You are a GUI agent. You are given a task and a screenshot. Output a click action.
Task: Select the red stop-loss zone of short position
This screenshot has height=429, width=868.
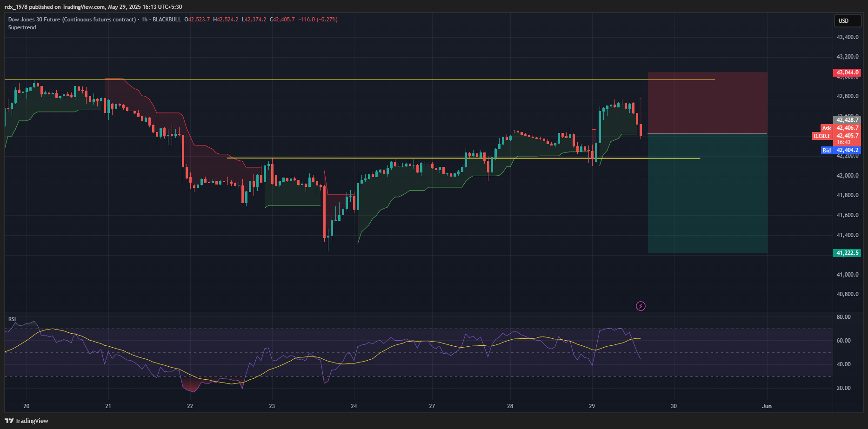coord(708,103)
